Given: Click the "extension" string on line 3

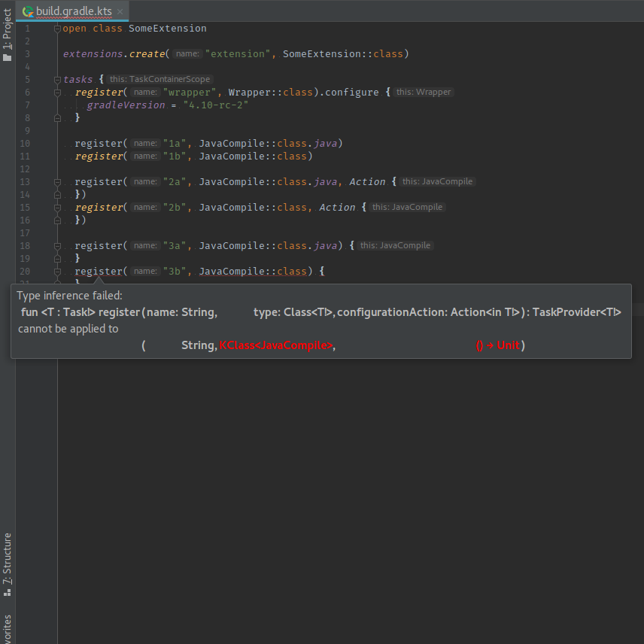Looking at the screenshot, I should point(238,54).
